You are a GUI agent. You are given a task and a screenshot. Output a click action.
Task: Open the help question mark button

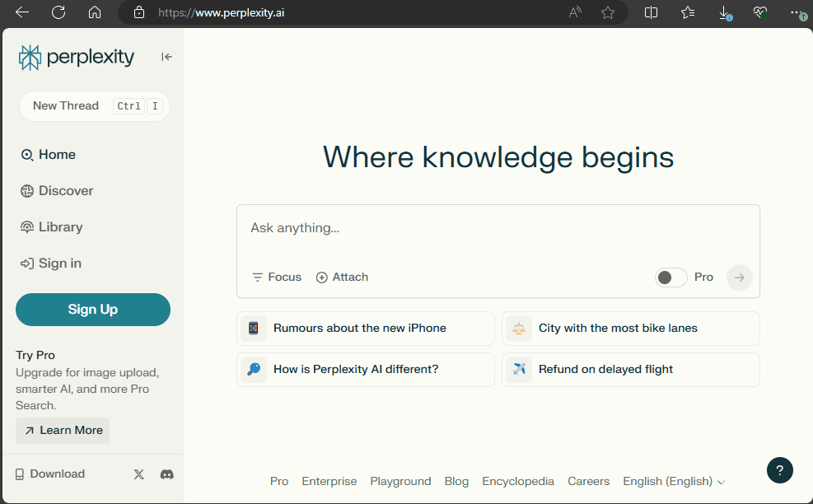coord(780,470)
